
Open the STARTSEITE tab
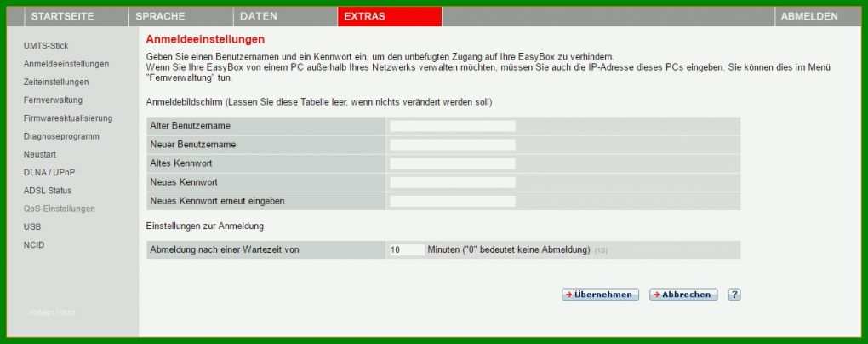click(x=77, y=17)
